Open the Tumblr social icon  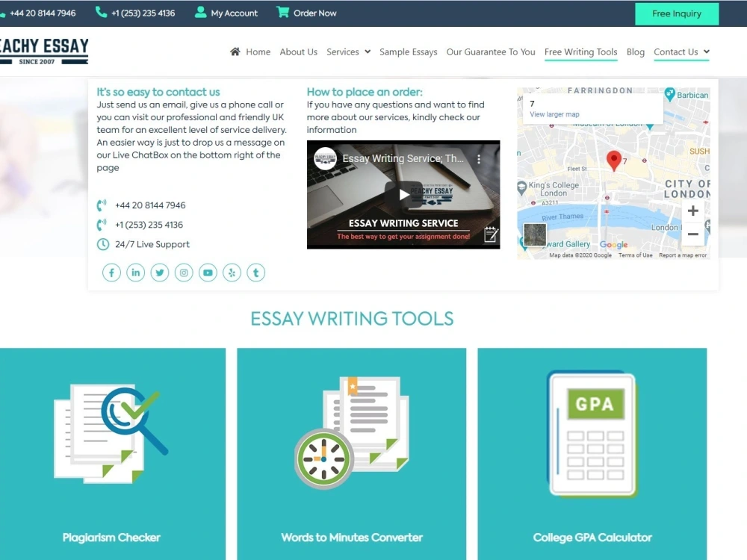pyautogui.click(x=255, y=273)
